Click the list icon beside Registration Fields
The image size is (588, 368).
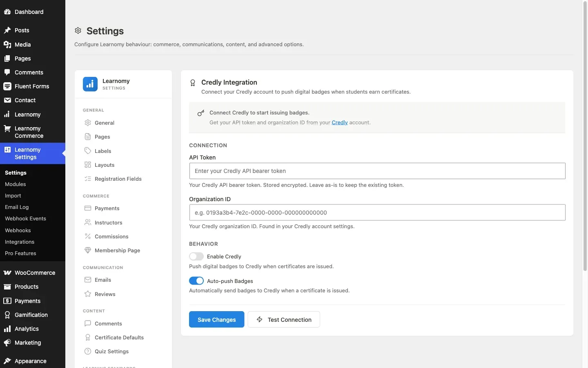click(x=88, y=179)
